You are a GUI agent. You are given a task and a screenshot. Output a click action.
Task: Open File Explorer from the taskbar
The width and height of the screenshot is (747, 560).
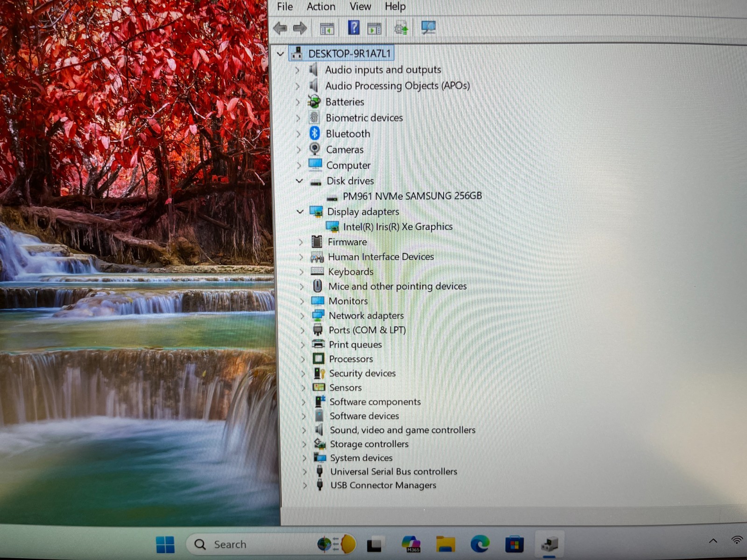[445, 544]
